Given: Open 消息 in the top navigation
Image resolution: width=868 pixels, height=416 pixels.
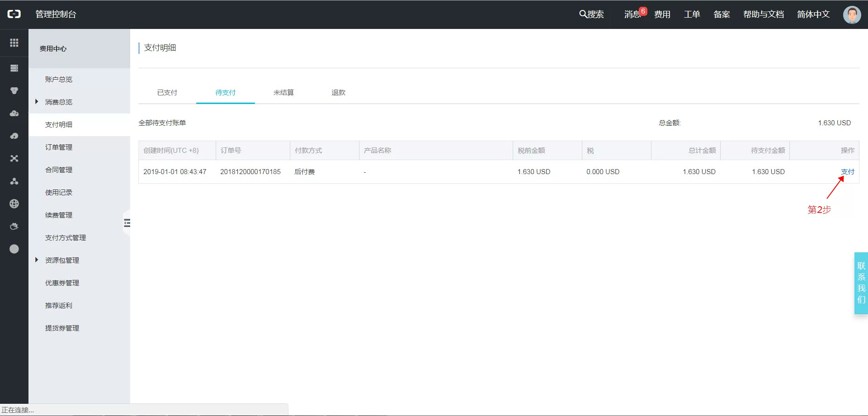Looking at the screenshot, I should point(632,14).
